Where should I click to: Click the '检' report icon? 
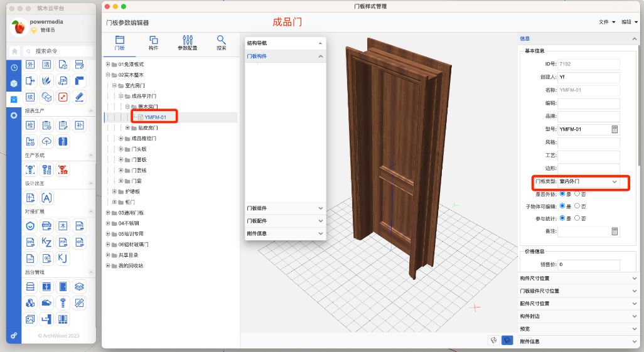pos(30,125)
